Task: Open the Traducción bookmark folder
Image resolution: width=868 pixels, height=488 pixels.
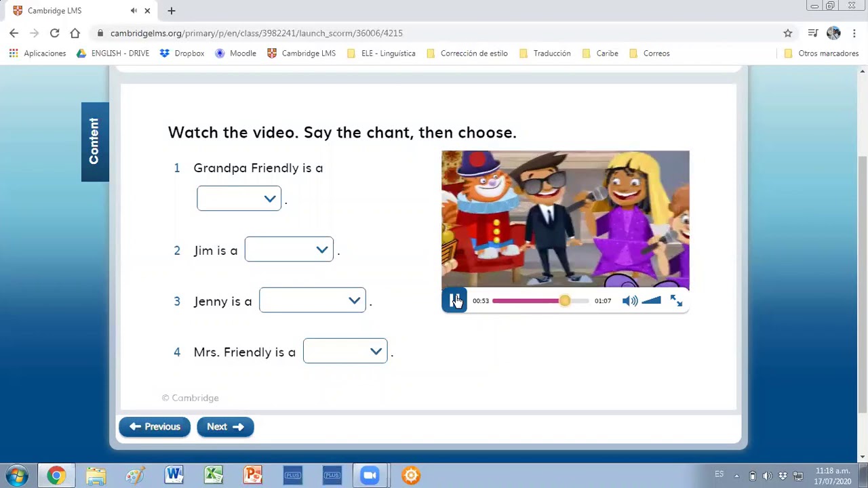Action: [545, 53]
